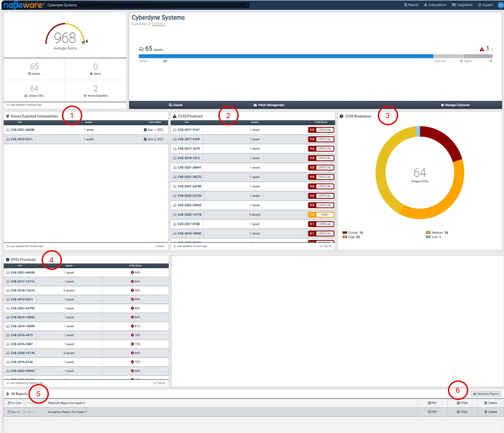
Task: Click the chevron next to alert count
Action: click(x=492, y=50)
